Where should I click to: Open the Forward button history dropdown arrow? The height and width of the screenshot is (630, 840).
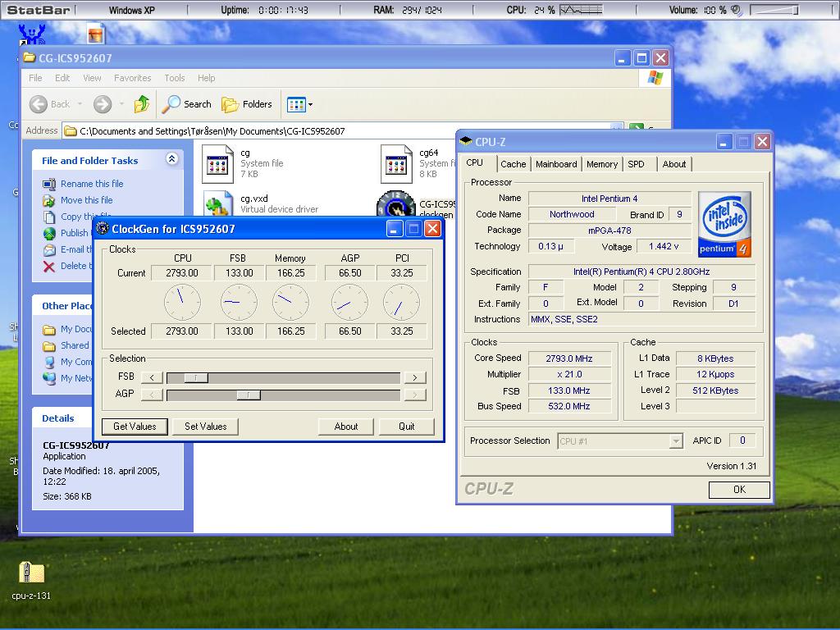[x=121, y=104]
